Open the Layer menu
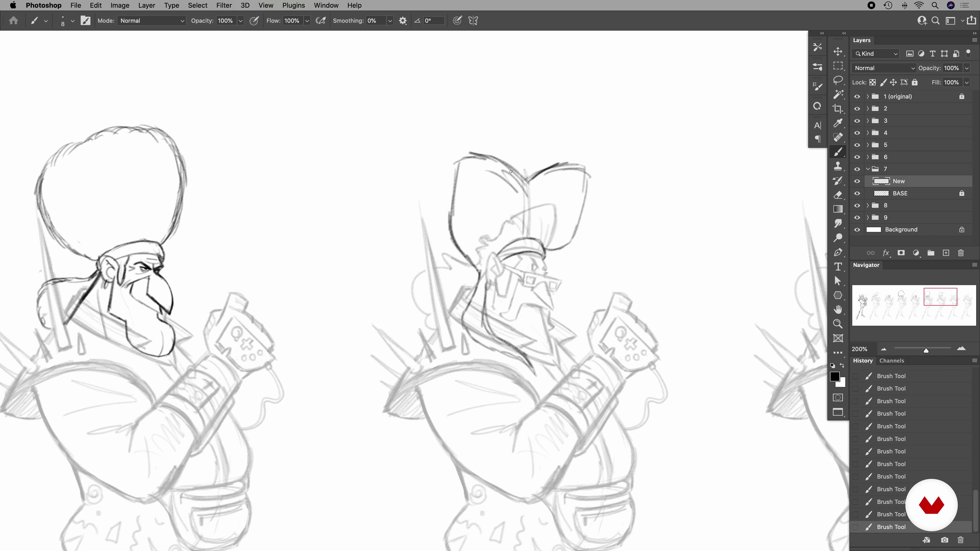Screen dimensions: 980x551 146,5
